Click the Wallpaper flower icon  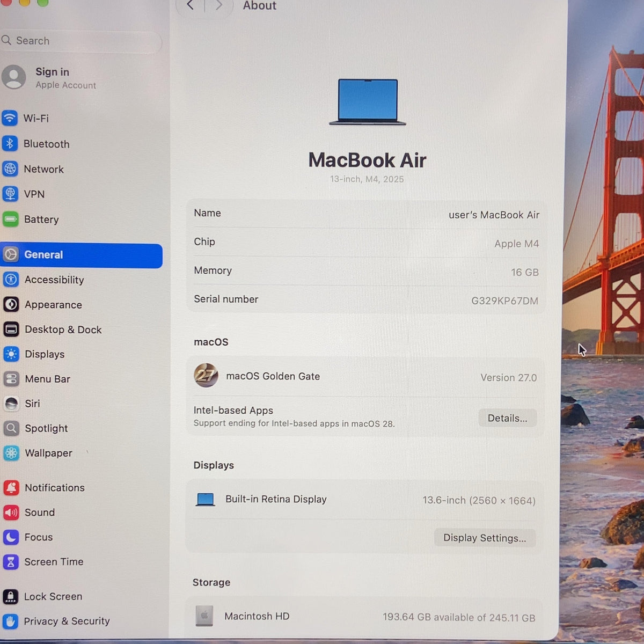11,452
